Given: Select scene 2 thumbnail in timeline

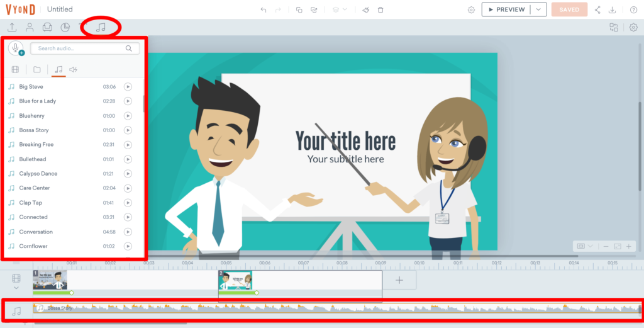Looking at the screenshot, I should pyautogui.click(x=235, y=280).
